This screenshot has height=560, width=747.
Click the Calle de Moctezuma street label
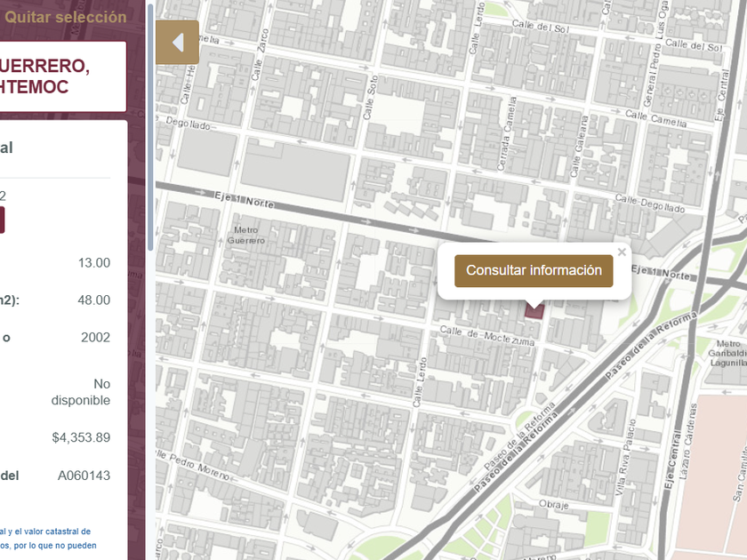point(487,335)
